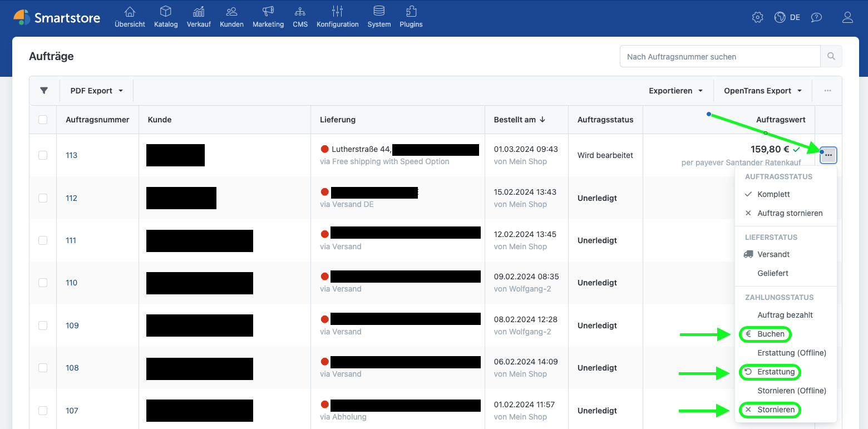This screenshot has width=868, height=429.
Task: Open order number 109 link
Action: click(x=72, y=326)
